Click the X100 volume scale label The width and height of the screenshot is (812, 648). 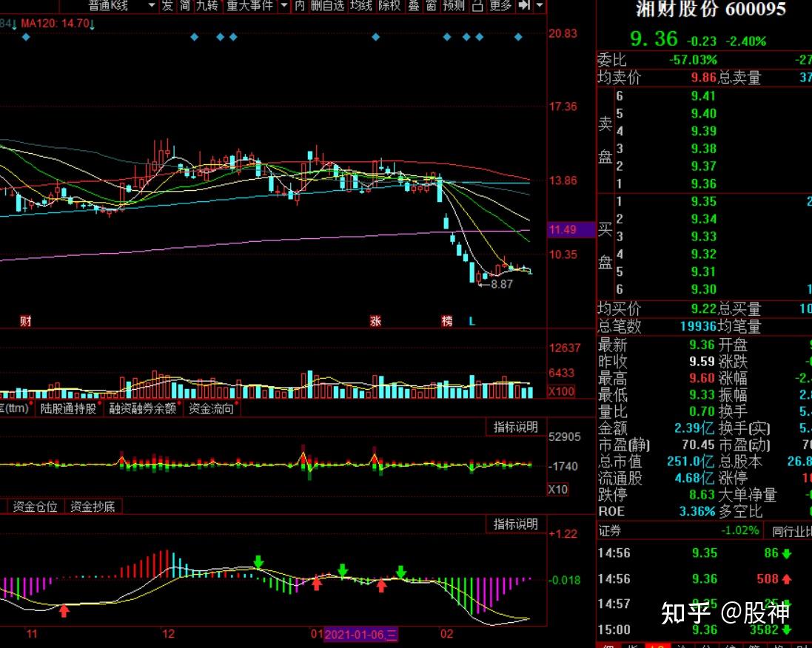tap(561, 391)
